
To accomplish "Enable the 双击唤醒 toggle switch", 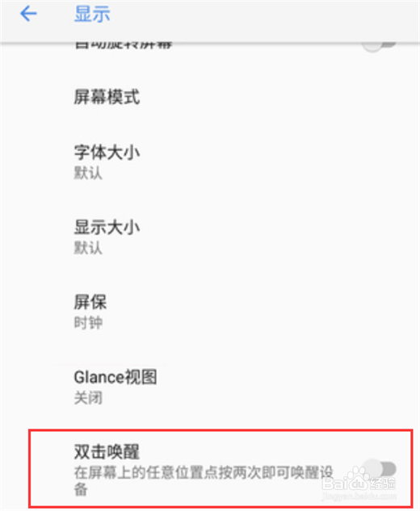I will pyautogui.click(x=380, y=469).
